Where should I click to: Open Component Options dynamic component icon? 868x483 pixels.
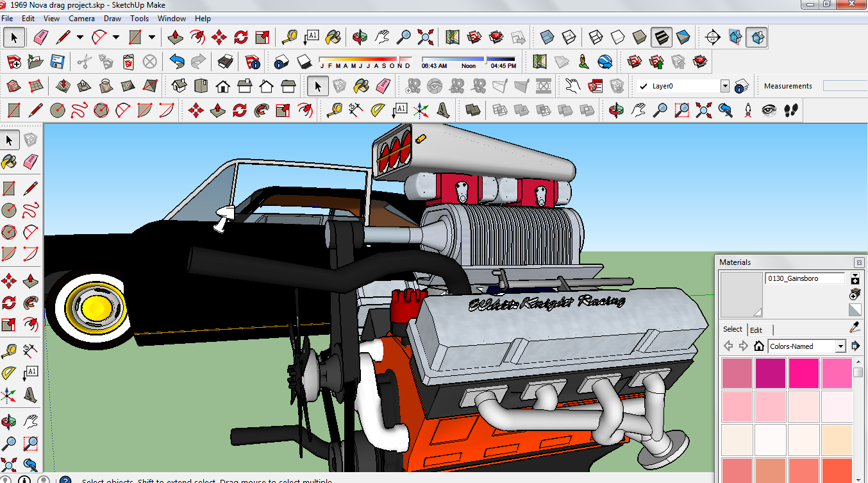(594, 85)
